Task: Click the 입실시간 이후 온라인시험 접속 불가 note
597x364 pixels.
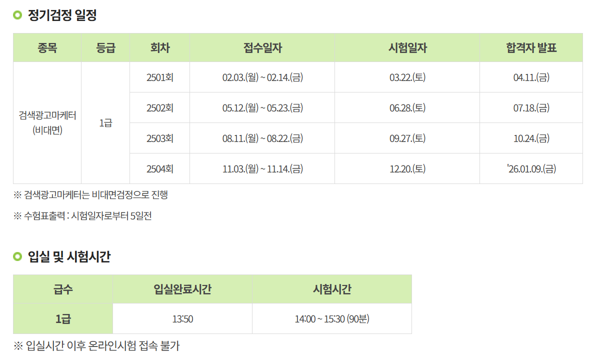Action: point(97,345)
